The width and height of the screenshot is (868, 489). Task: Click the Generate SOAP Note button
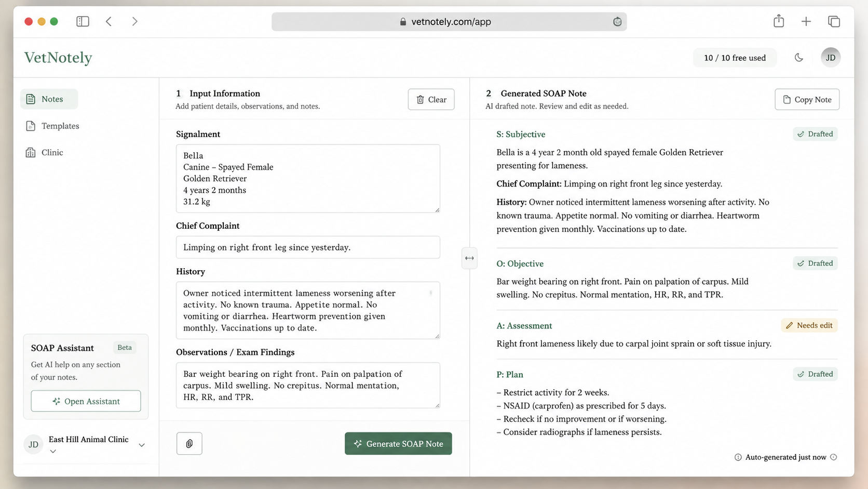pos(398,444)
